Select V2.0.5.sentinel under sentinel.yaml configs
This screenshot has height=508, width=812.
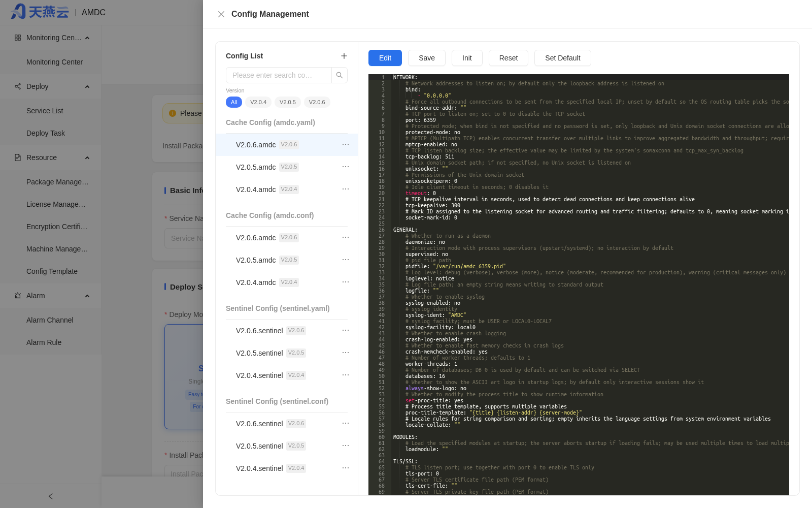point(287,353)
